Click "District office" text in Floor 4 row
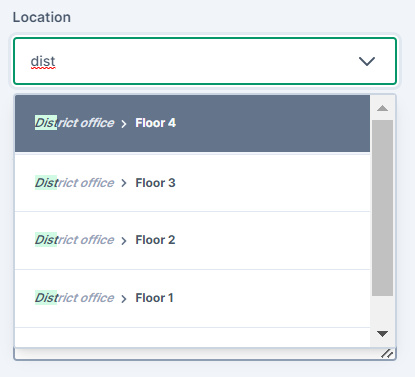The height and width of the screenshot is (377, 415). click(x=74, y=123)
